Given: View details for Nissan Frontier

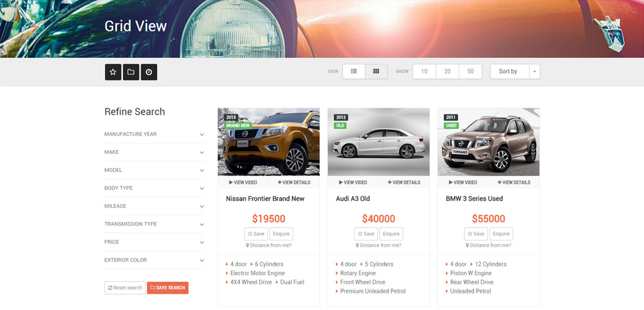Looking at the screenshot, I should point(294,182).
